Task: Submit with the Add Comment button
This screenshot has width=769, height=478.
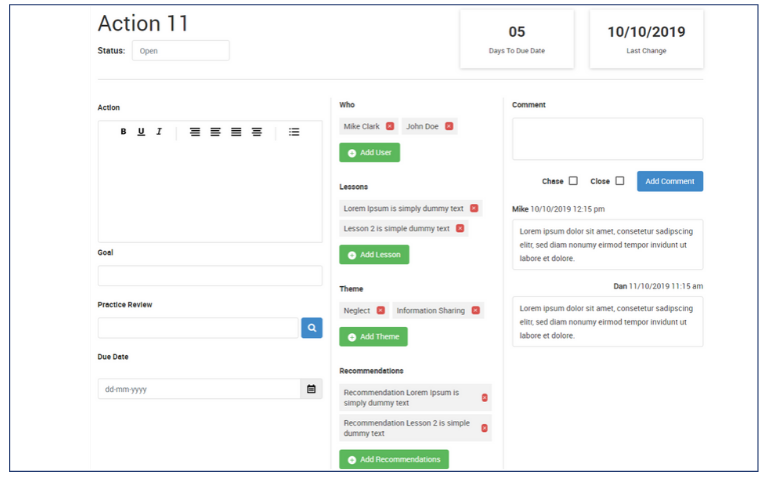Action: 670,181
